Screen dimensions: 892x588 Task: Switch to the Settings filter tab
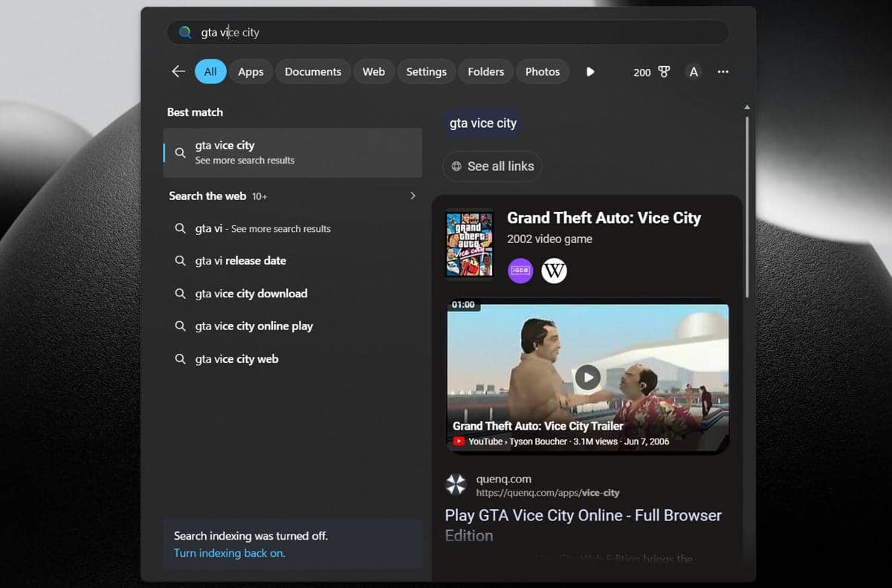[x=427, y=71]
